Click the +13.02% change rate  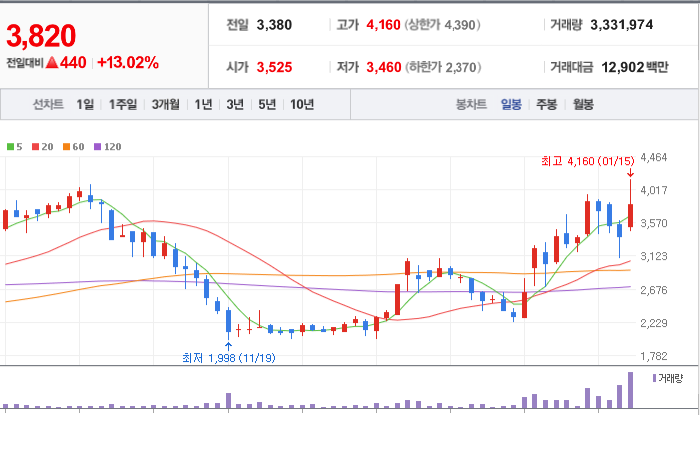point(128,62)
